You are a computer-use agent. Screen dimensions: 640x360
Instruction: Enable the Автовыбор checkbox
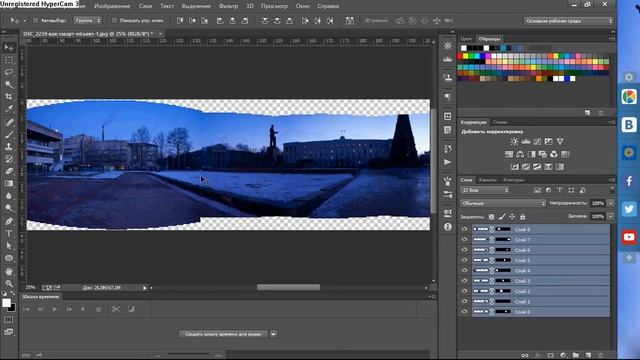click(x=36, y=20)
